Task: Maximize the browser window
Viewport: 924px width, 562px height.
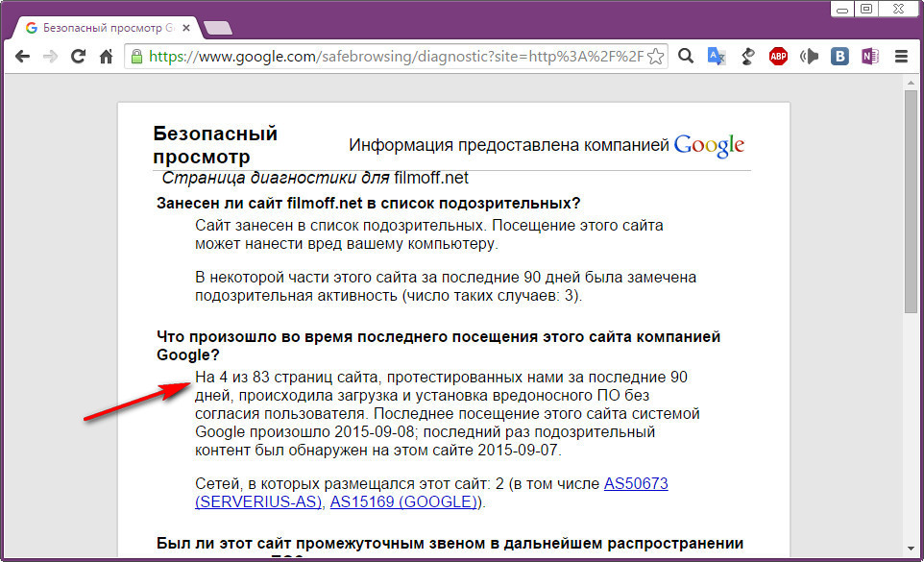Action: [866, 9]
